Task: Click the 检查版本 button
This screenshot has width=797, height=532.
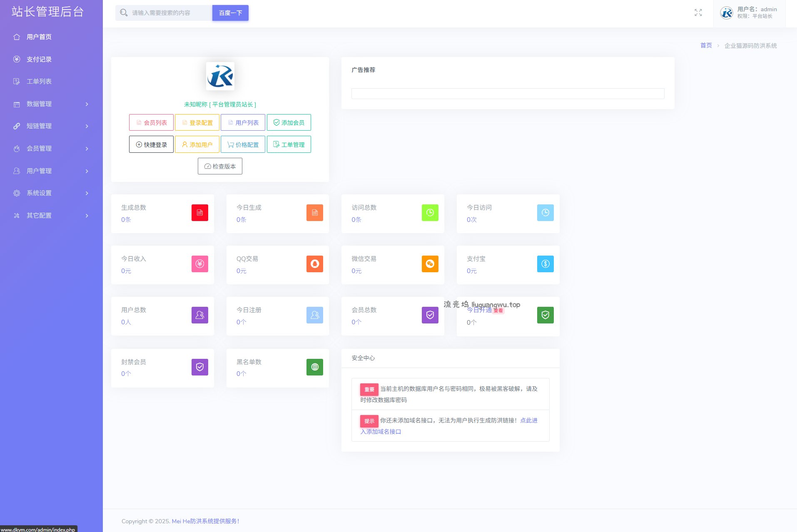Action: [x=220, y=167]
